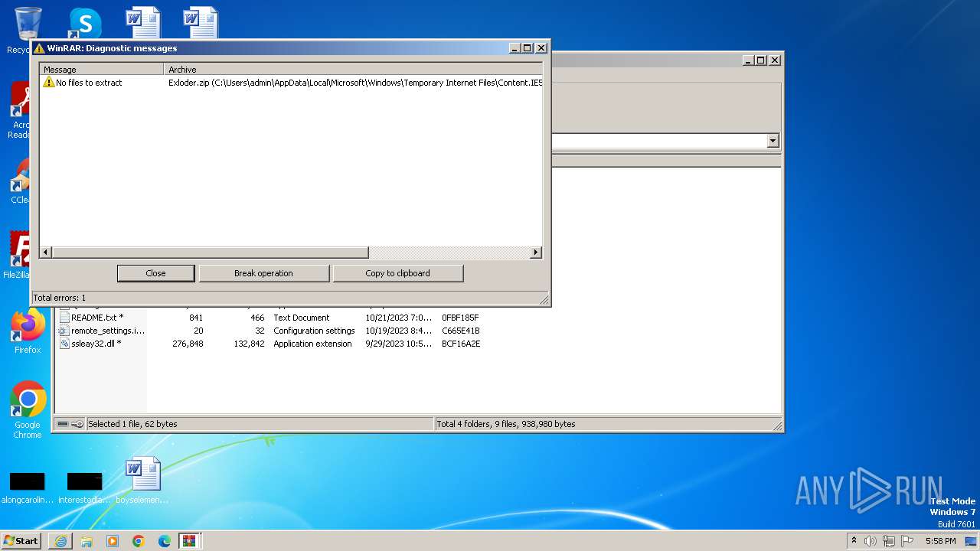This screenshot has height=551, width=980.
Task: Select the README.txt file row
Action: (269, 318)
